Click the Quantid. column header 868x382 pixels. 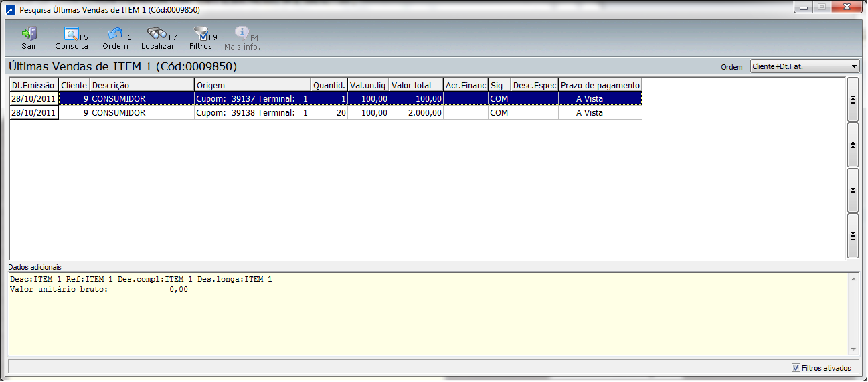pyautogui.click(x=329, y=85)
